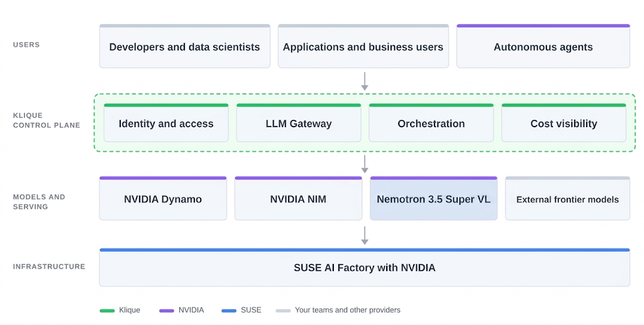Screen dimensions: 644x325
Task: Click the KLIQUE CONTROL PLANE row label
Action: [47, 120]
